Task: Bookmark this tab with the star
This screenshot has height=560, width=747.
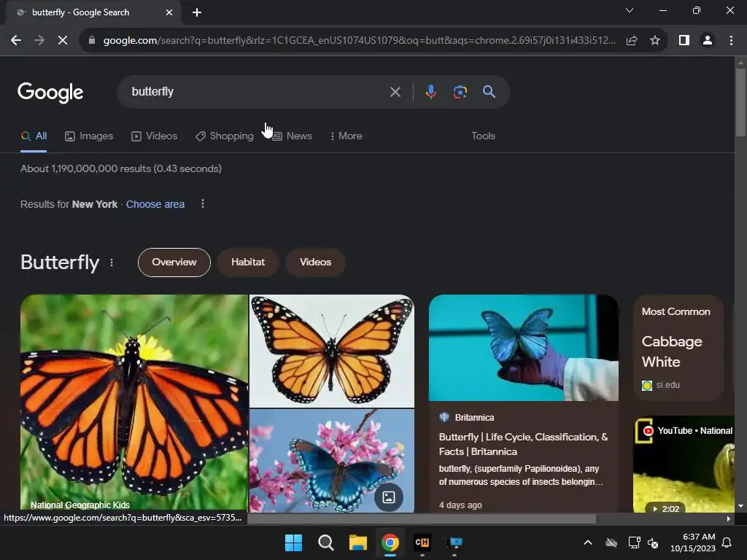Action: coord(655,41)
